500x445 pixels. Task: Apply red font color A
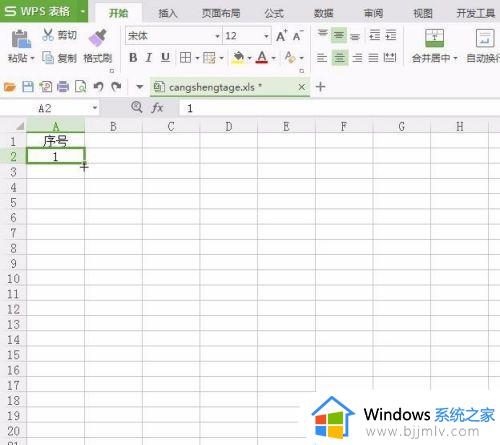coord(262,57)
